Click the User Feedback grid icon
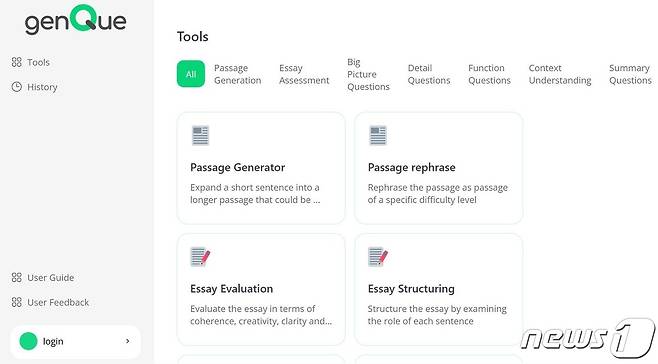The height and width of the screenshot is (364, 658). [x=17, y=302]
